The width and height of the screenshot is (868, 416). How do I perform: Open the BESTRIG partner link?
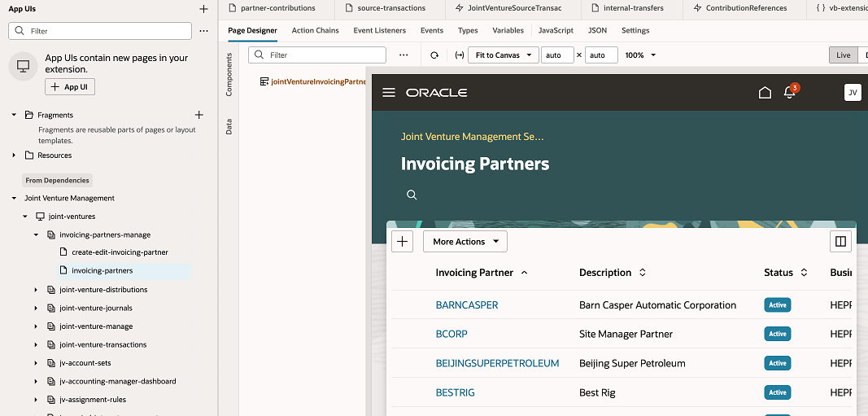455,392
